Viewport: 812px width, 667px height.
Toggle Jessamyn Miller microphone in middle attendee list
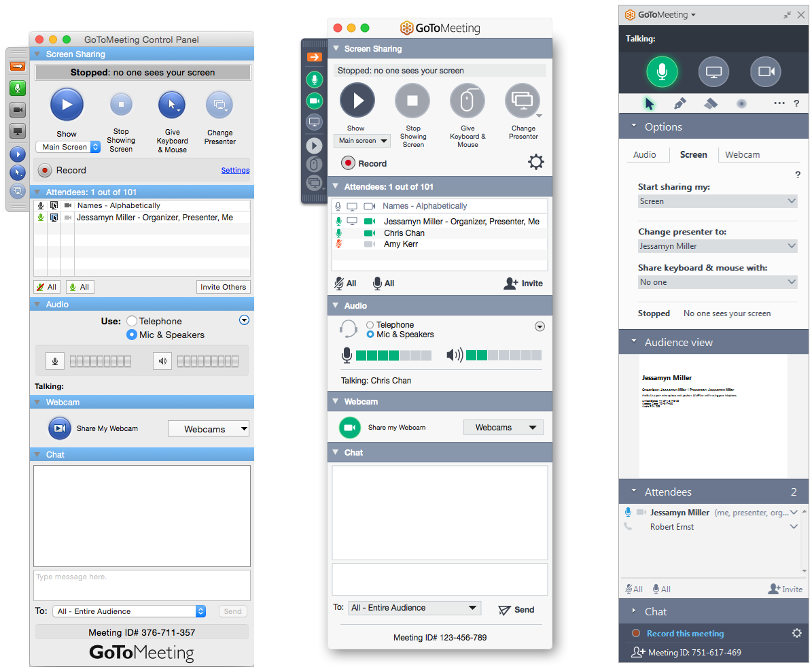pos(338,221)
